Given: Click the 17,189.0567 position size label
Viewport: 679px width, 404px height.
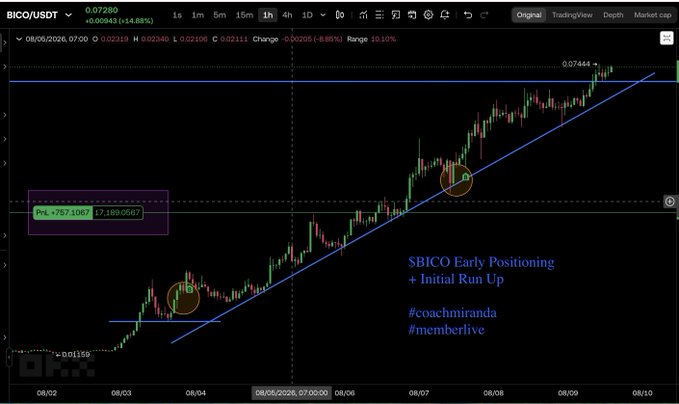Looking at the screenshot, I should tap(117, 213).
